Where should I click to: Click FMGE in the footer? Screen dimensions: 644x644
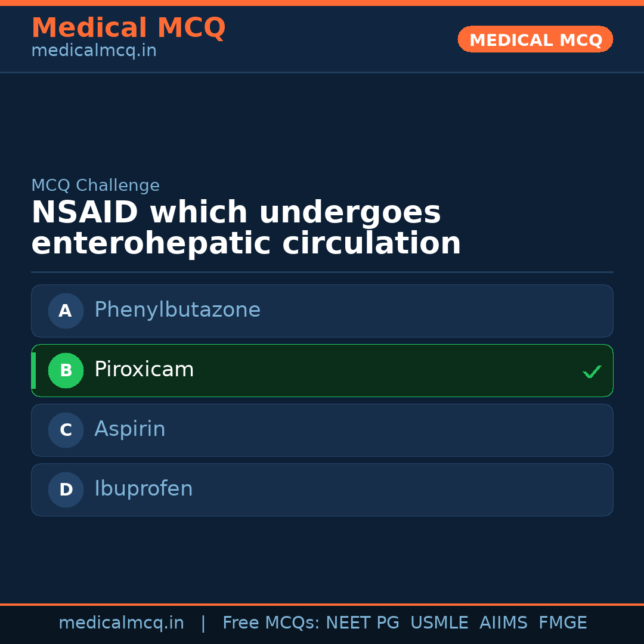(562, 623)
